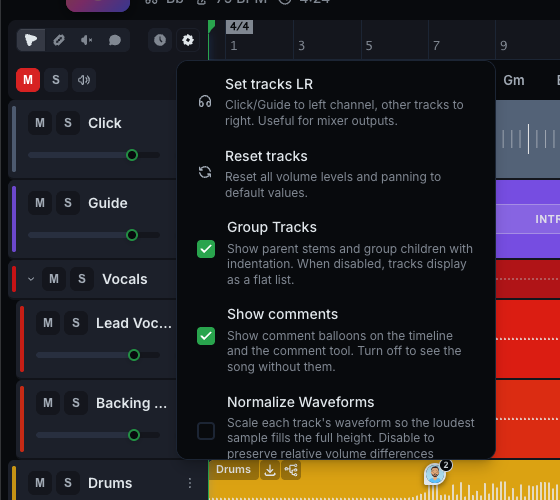Click the Drums track name
Screen dimensions: 560x500
(x=110, y=483)
